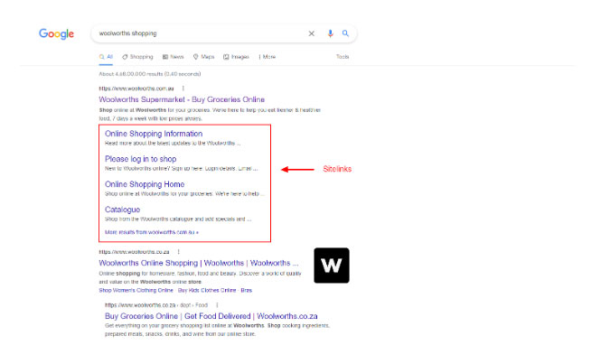
Task: Open options menu next to dept › Food URL
Action: tap(217, 305)
